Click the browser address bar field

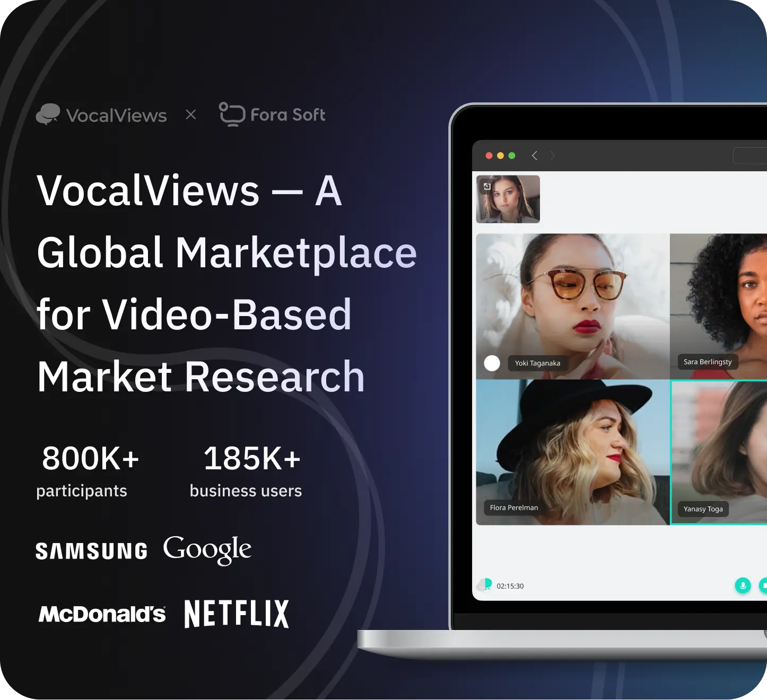point(750,155)
